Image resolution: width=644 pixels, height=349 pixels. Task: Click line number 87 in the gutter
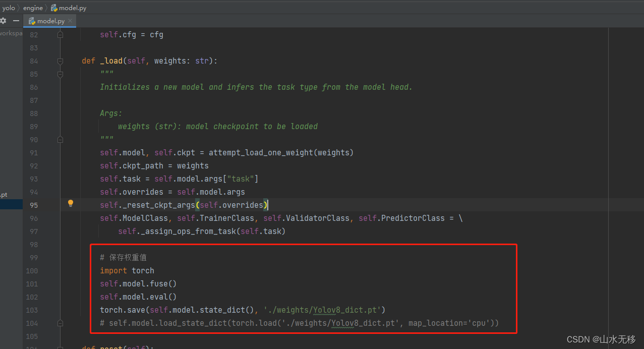coord(33,100)
